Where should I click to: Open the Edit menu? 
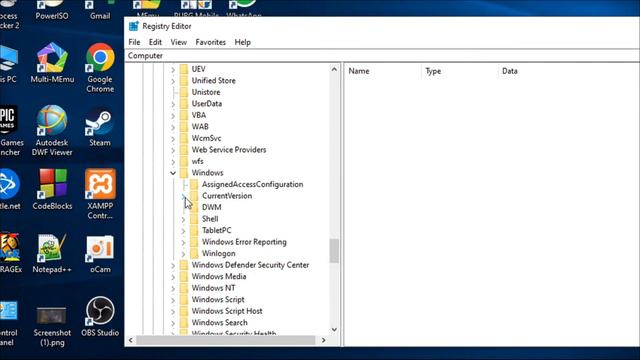(155, 42)
